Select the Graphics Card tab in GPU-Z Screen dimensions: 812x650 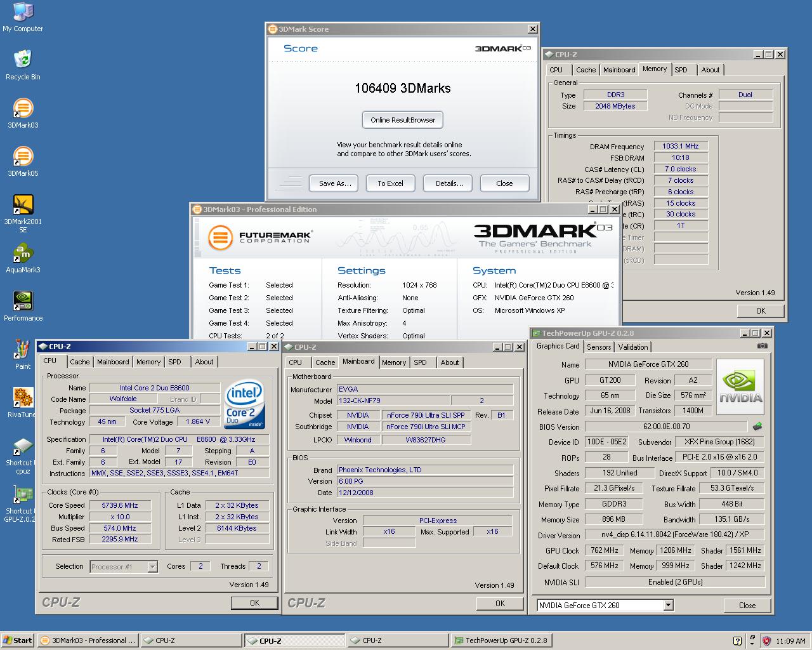[x=558, y=346]
